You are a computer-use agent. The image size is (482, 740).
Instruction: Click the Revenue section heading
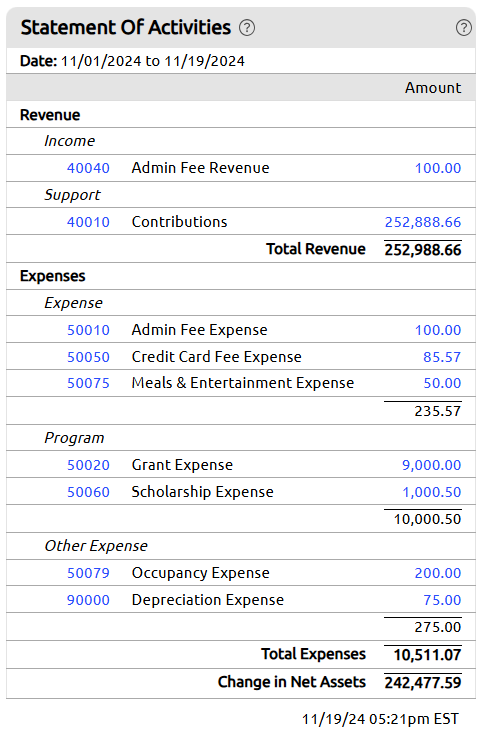(50, 115)
